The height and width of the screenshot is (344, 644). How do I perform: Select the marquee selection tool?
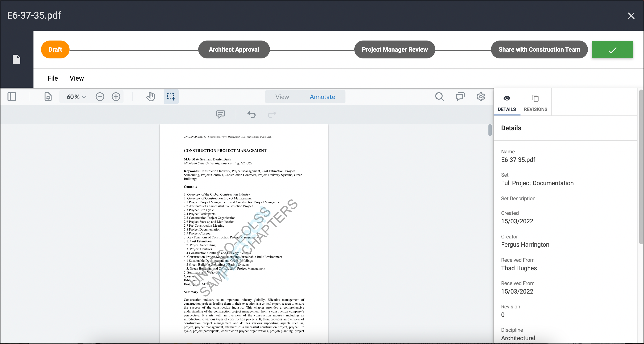(171, 97)
